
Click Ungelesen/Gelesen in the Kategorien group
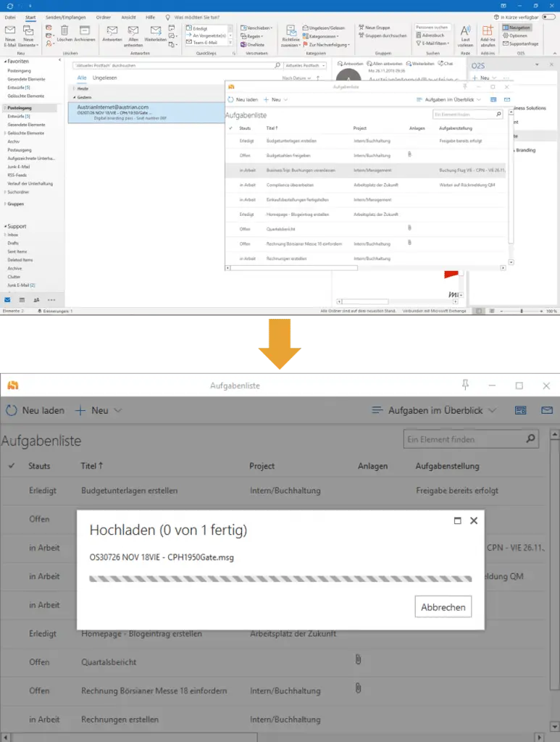[x=324, y=28]
